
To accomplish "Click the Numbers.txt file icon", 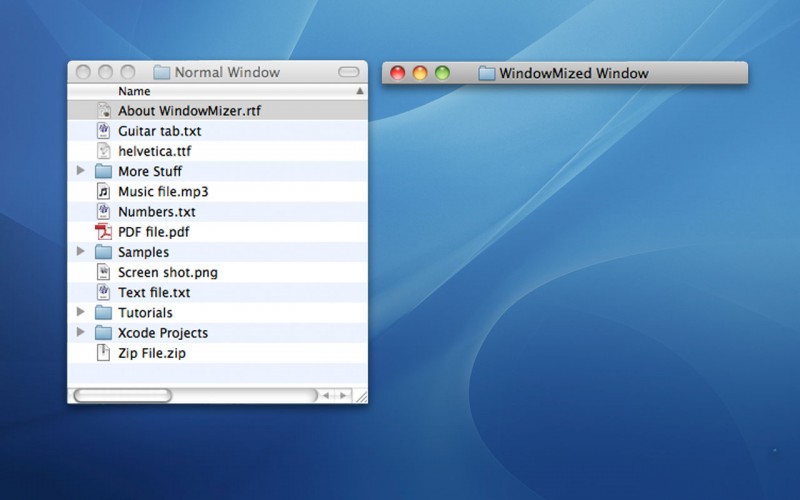I will click(104, 211).
